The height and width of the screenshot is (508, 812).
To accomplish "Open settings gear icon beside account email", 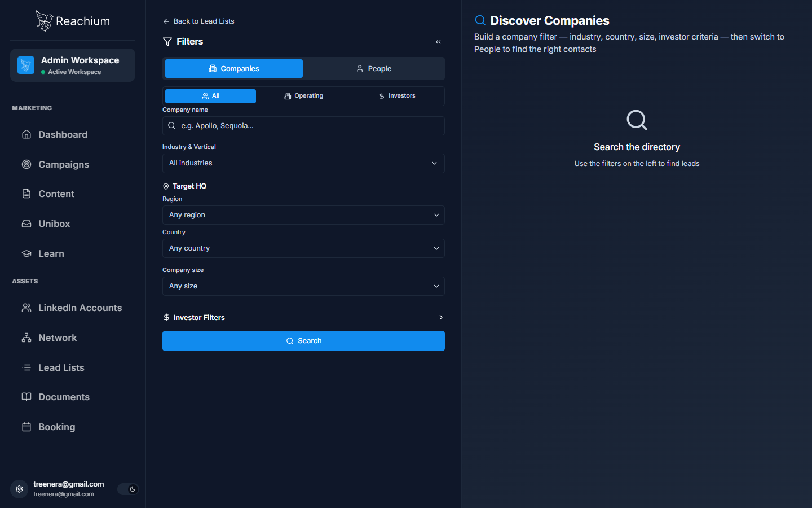I will tap(19, 489).
